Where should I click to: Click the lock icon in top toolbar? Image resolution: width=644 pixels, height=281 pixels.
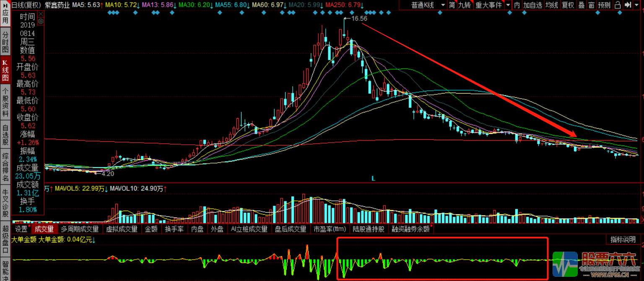pyautogui.click(x=618, y=5)
